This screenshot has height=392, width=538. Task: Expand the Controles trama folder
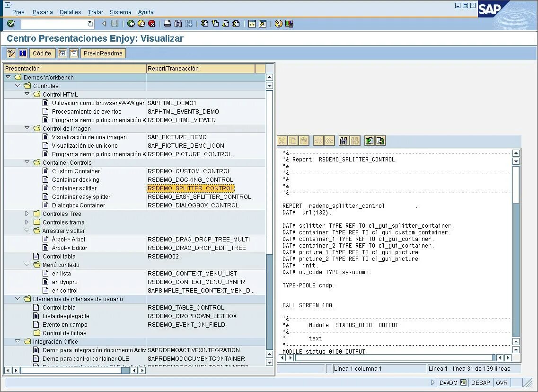27,222
